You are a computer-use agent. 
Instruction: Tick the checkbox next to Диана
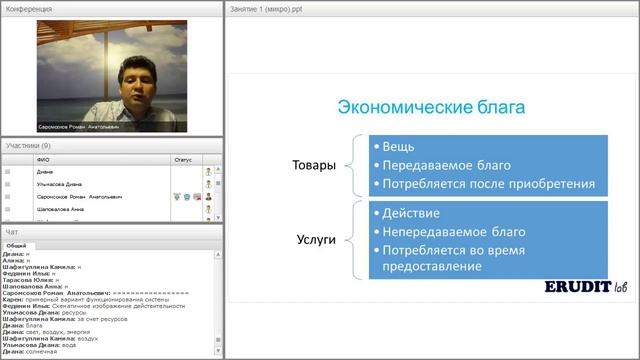pos(7,172)
